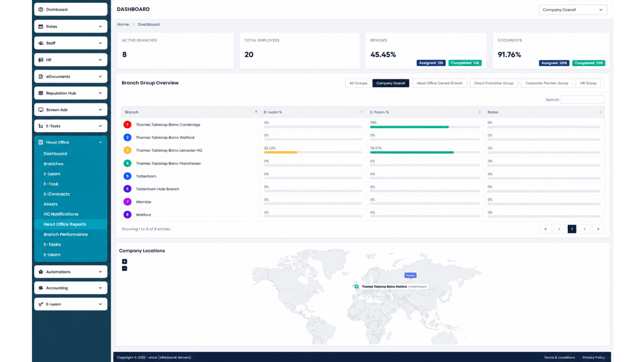Click the E-Learn sidebar icon at bottom
The image size is (644, 362).
(41, 304)
